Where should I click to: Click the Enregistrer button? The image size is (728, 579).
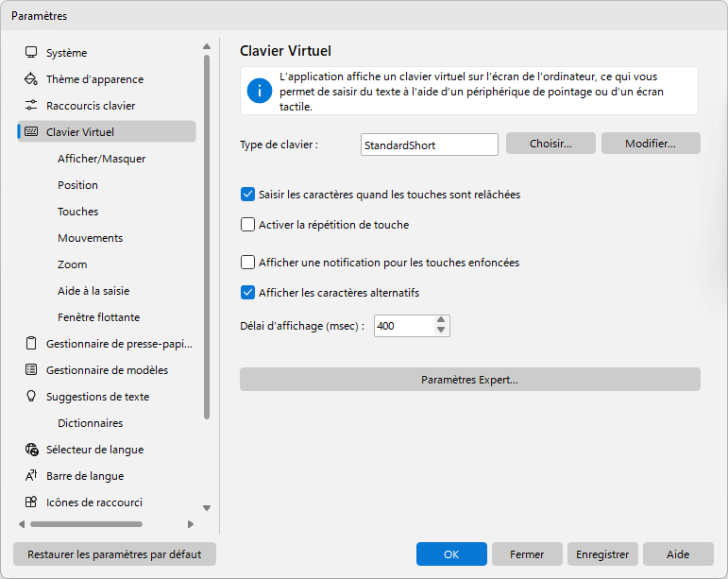click(602, 553)
